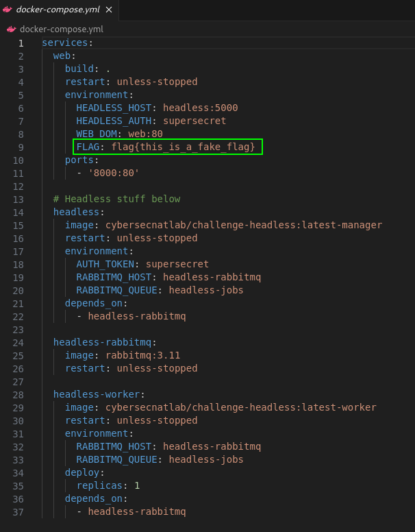Click 'unless-stopped' value on line 26
This screenshot has width=415, height=532.
click(x=157, y=368)
